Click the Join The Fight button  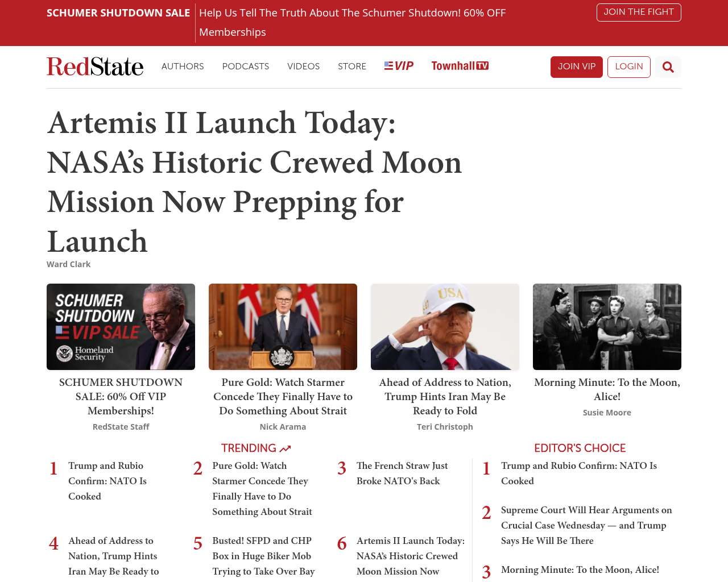click(639, 12)
